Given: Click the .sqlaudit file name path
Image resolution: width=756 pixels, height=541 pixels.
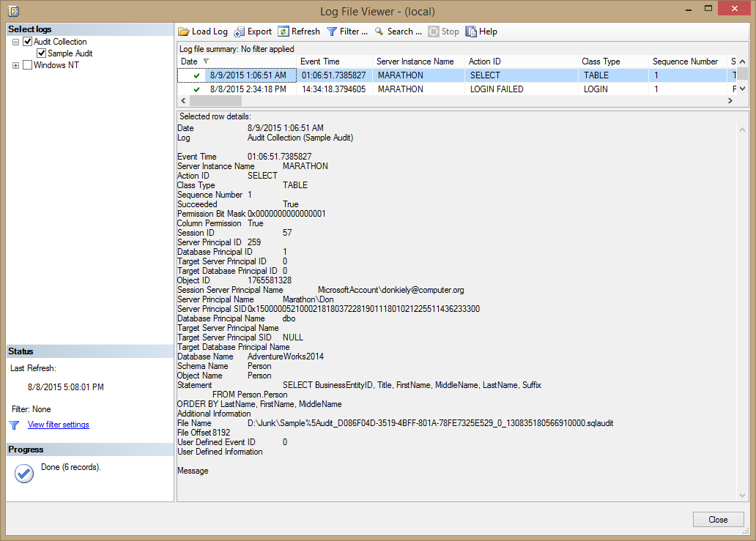Looking at the screenshot, I should coord(431,423).
